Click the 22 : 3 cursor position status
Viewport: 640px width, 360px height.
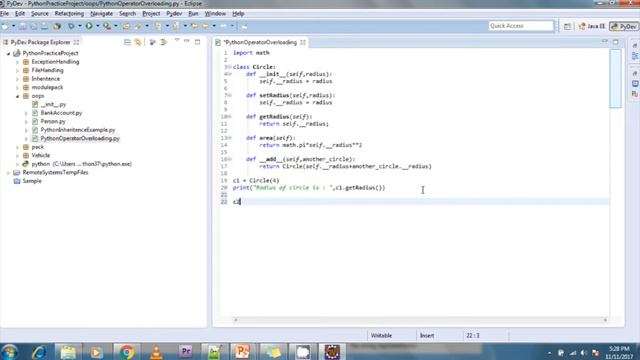[473, 336]
